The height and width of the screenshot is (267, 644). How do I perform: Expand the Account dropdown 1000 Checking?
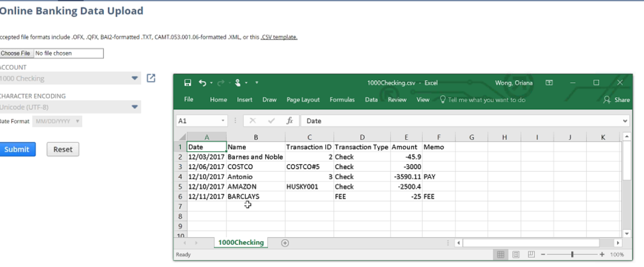(134, 78)
